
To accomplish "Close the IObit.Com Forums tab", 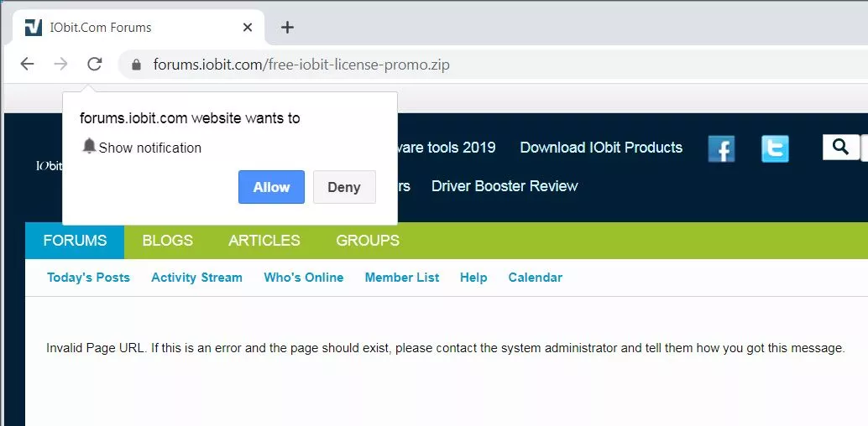I will 248,28.
